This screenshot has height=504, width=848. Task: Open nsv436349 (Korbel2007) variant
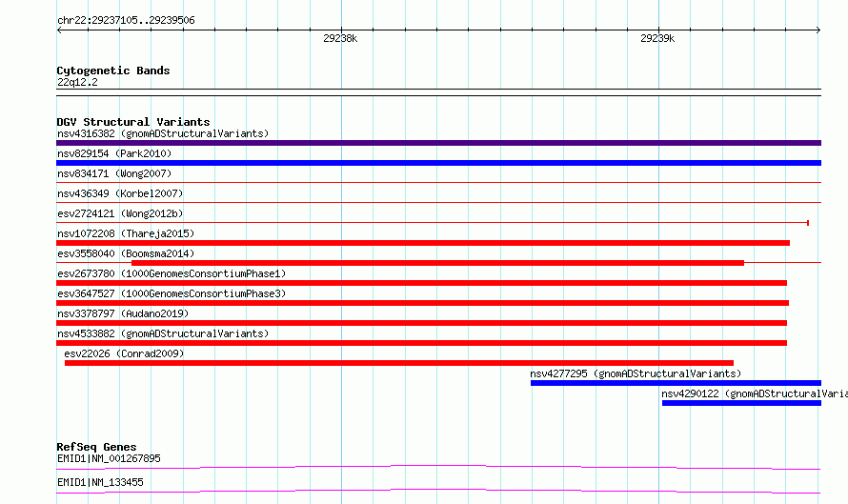[x=120, y=193]
